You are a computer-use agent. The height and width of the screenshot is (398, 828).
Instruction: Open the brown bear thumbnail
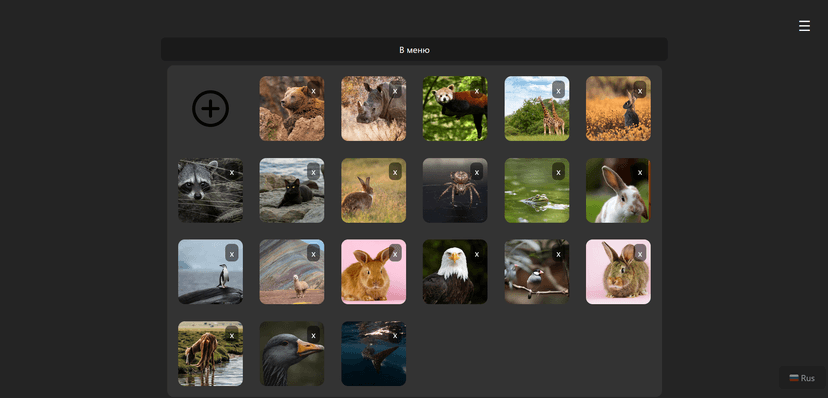[291, 109]
